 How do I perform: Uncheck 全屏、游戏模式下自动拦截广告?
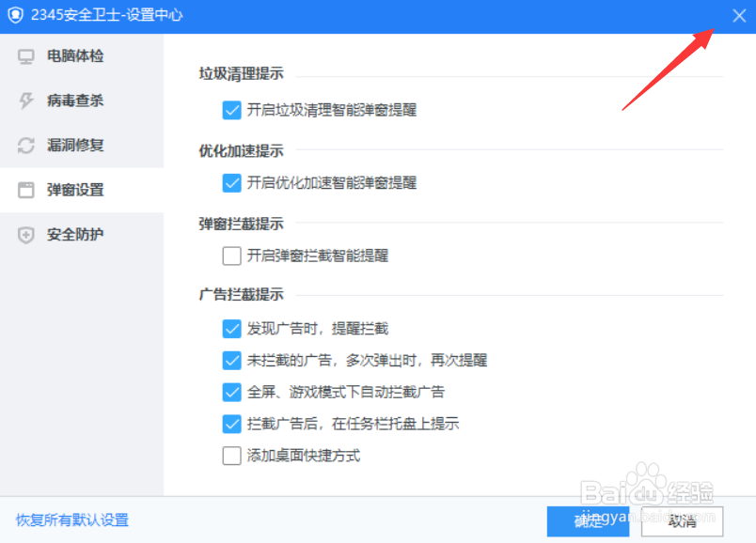pos(232,392)
